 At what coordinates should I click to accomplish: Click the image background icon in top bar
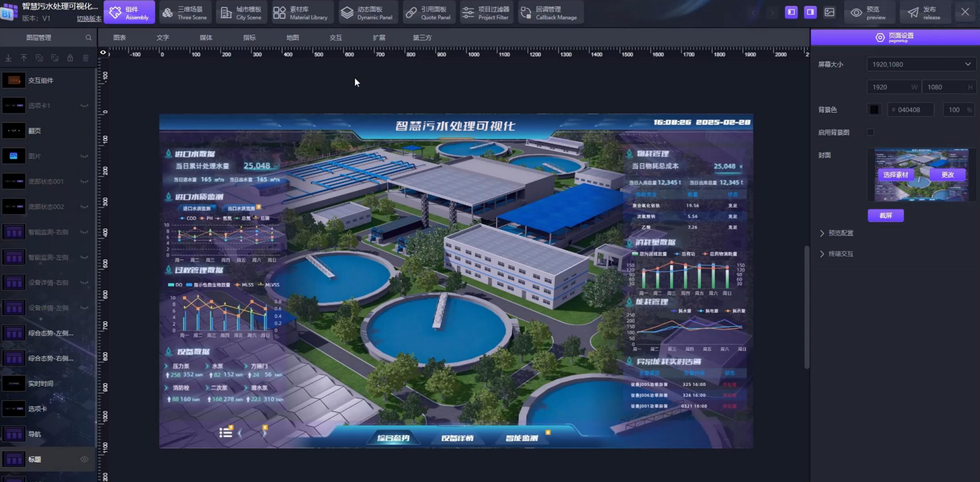click(829, 12)
